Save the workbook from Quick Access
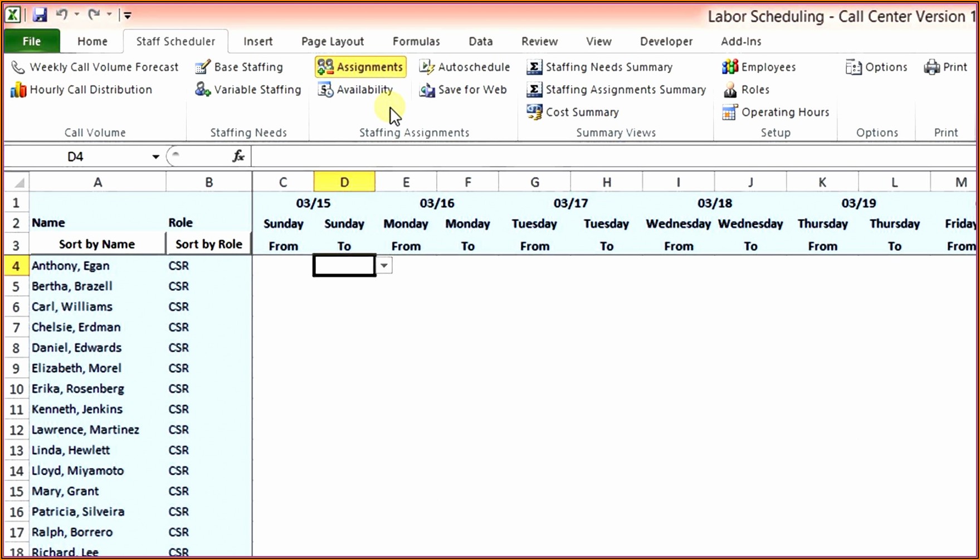This screenshot has width=980, height=560. click(x=40, y=15)
